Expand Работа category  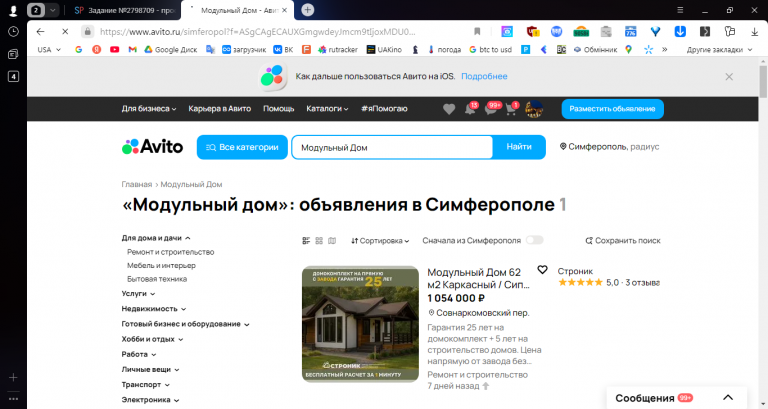139,354
